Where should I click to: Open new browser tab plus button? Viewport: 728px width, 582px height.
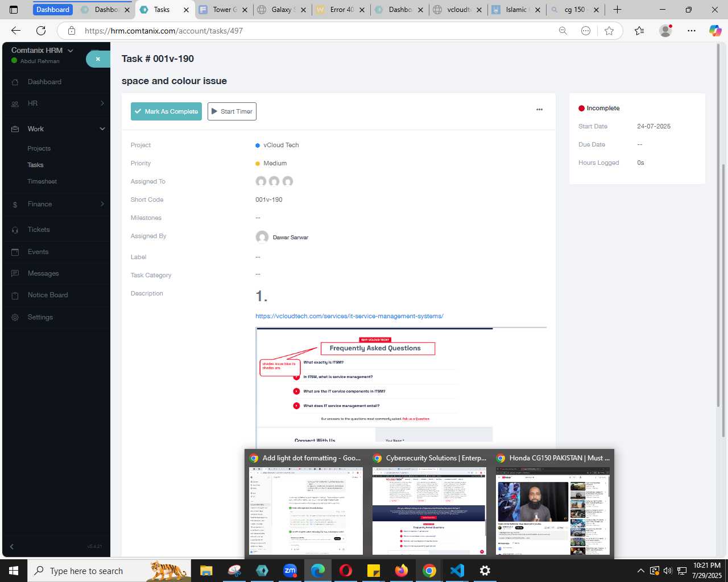pyautogui.click(x=617, y=10)
